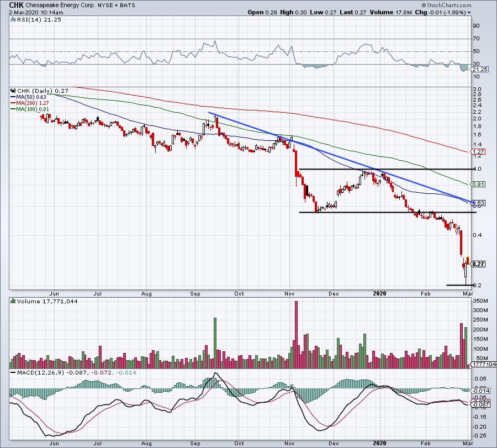Click the Chg -0.01 (-1.89%) value
Viewport: 497px width, 448px height.
440,12
